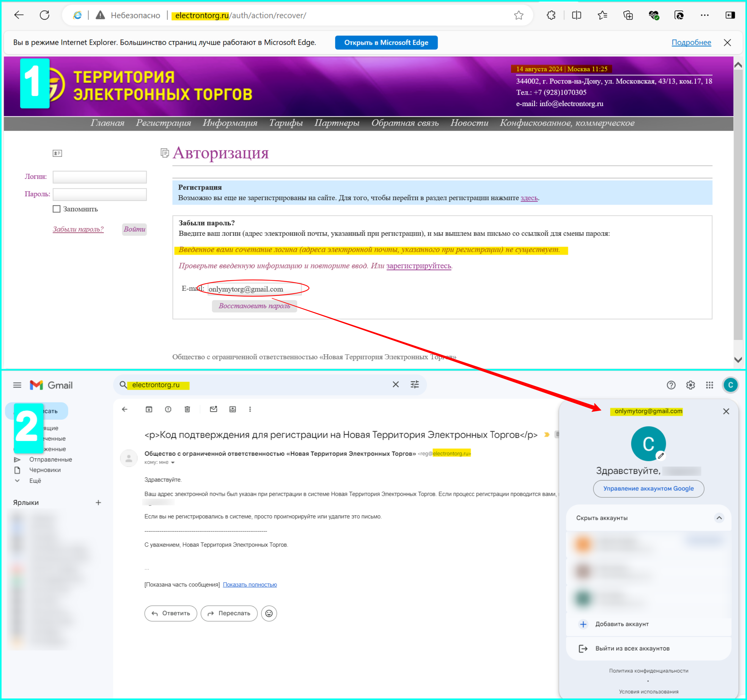The width and height of the screenshot is (747, 700).
Task: Click the Войти button
Action: point(134,229)
